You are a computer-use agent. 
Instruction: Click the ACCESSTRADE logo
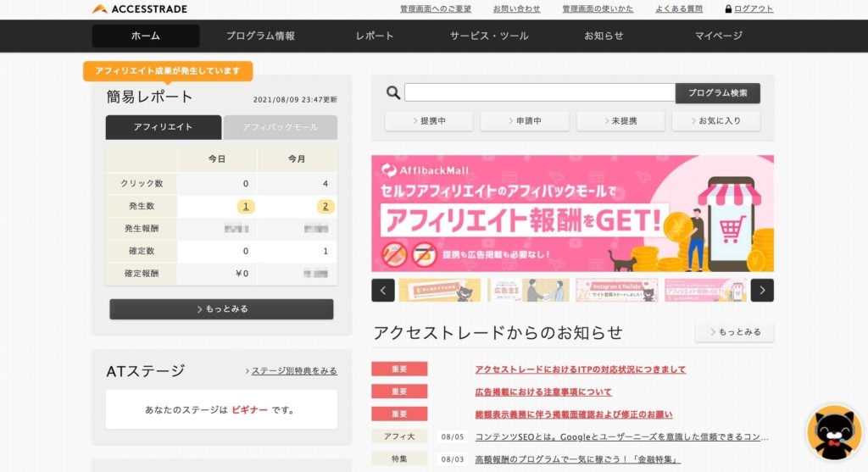click(140, 8)
